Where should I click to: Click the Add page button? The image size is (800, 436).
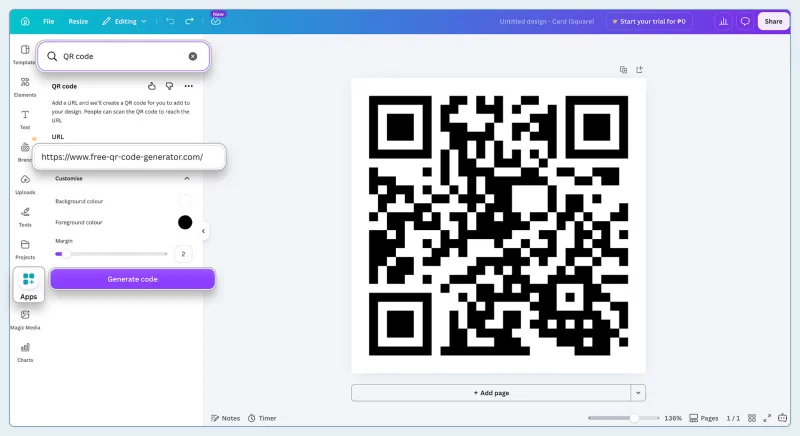tap(491, 393)
